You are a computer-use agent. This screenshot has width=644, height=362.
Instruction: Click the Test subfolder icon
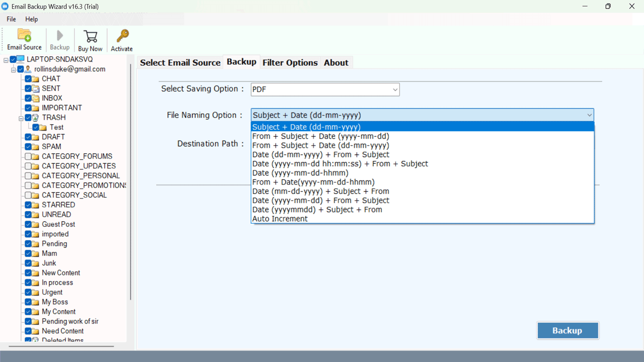pyautogui.click(x=43, y=127)
